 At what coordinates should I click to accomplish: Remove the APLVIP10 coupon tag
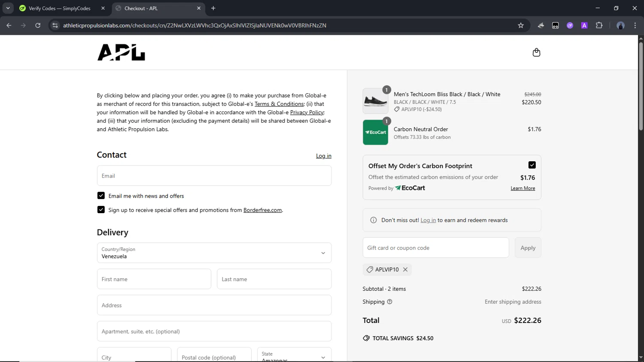click(x=405, y=269)
